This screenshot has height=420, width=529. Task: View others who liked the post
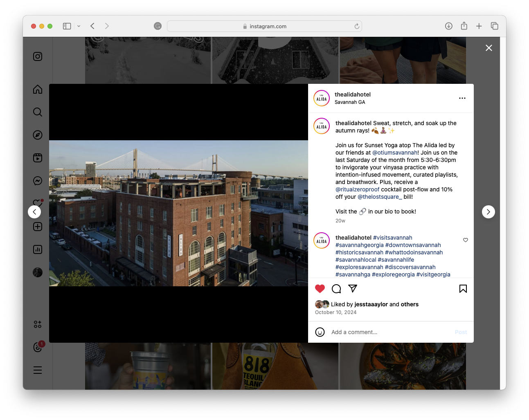(410, 304)
